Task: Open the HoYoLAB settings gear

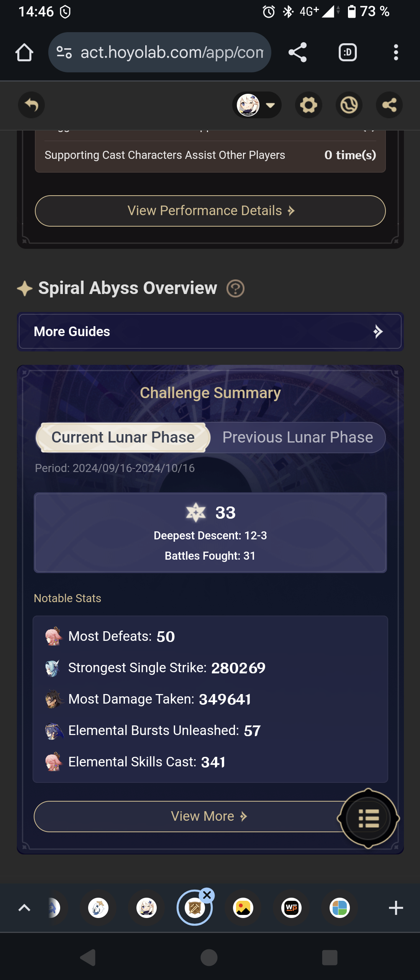Action: coord(308,105)
